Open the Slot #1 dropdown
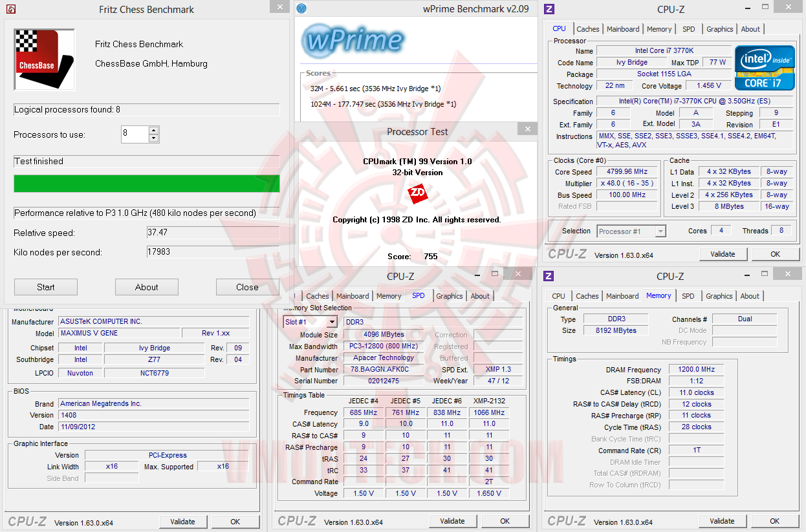The image size is (806, 532). point(332,322)
